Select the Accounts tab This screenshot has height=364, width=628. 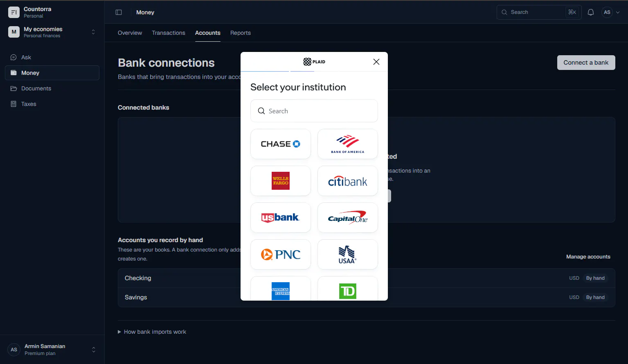[208, 33]
